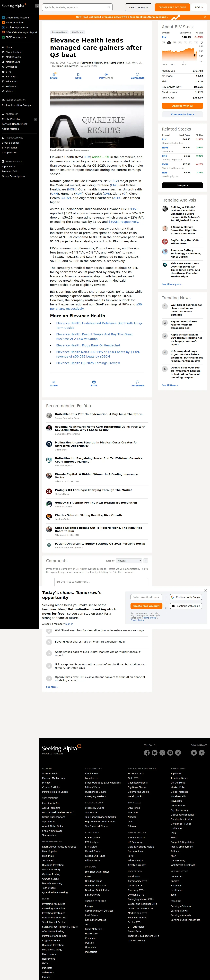Continue with Google sign-in
The height and width of the screenshot is (980, 210).
pos(186,597)
